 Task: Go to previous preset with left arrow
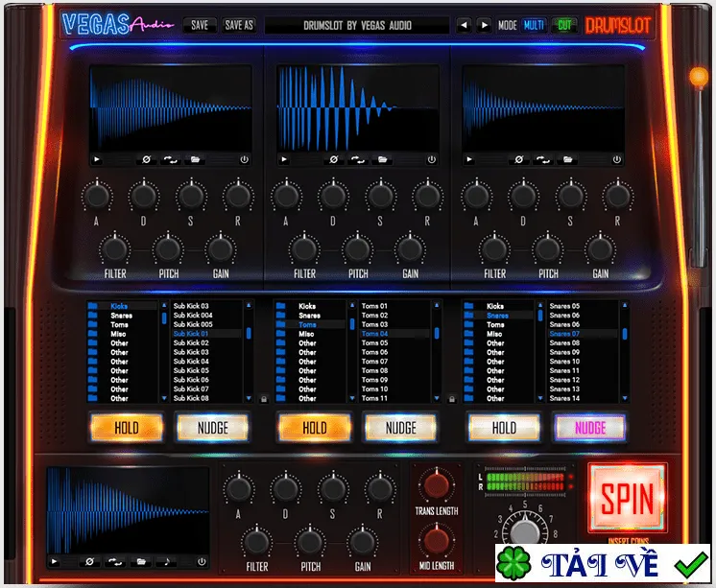point(464,25)
